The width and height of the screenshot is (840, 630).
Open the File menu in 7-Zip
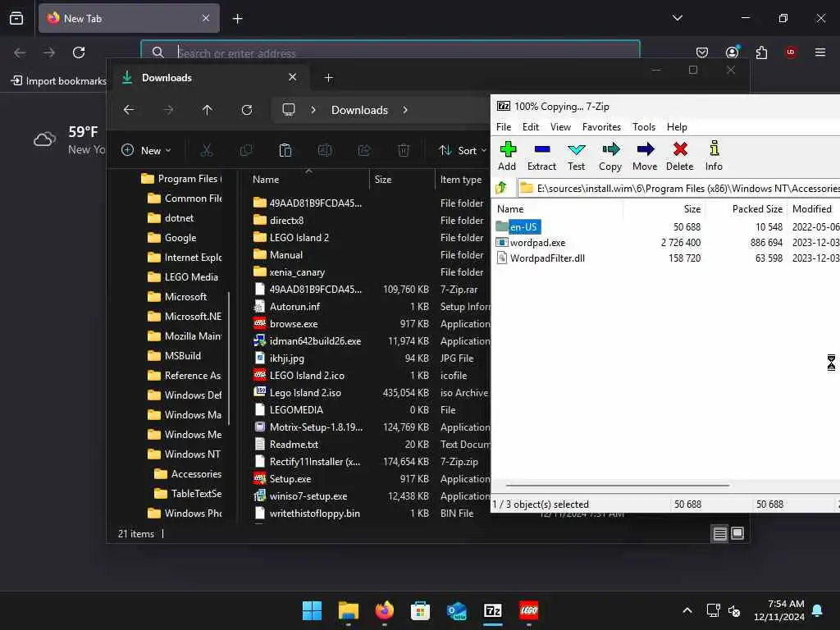pyautogui.click(x=504, y=127)
